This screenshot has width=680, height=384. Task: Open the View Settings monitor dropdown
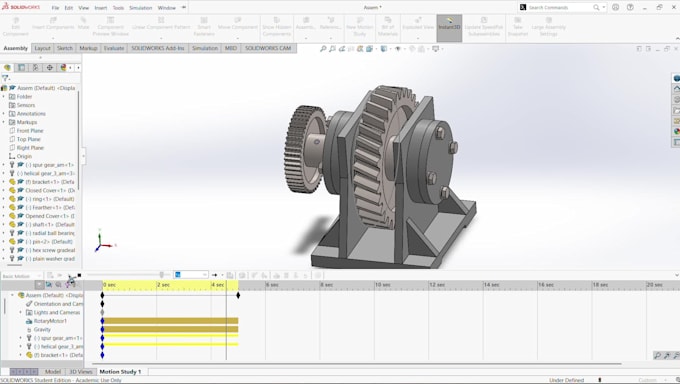click(436, 49)
